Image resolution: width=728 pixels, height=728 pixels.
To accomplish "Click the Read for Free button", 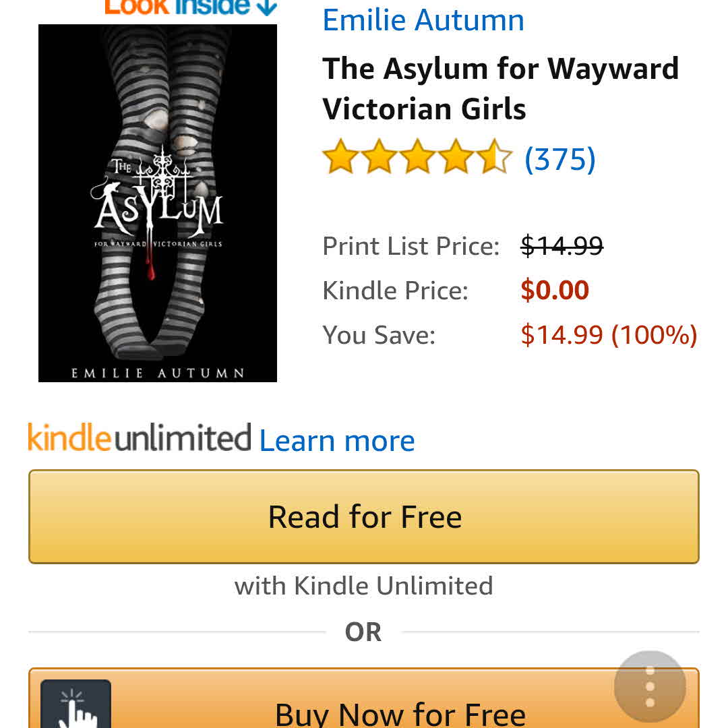I will tap(364, 517).
